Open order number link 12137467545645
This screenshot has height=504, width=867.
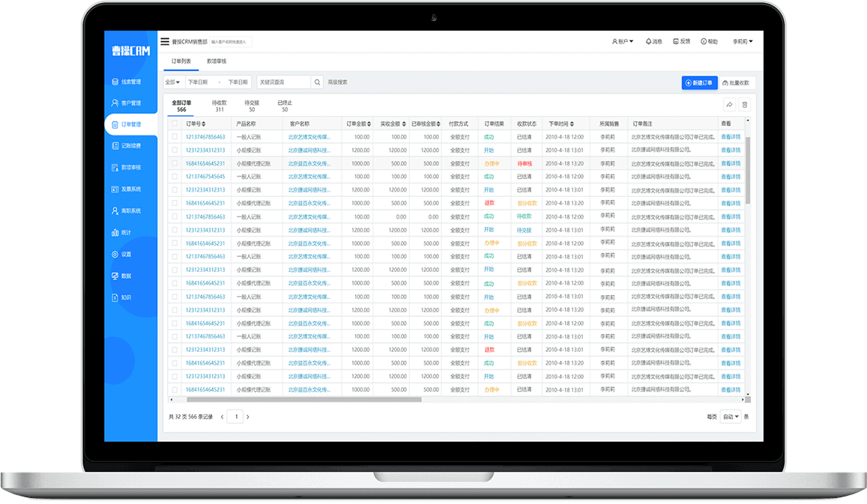tap(205, 177)
